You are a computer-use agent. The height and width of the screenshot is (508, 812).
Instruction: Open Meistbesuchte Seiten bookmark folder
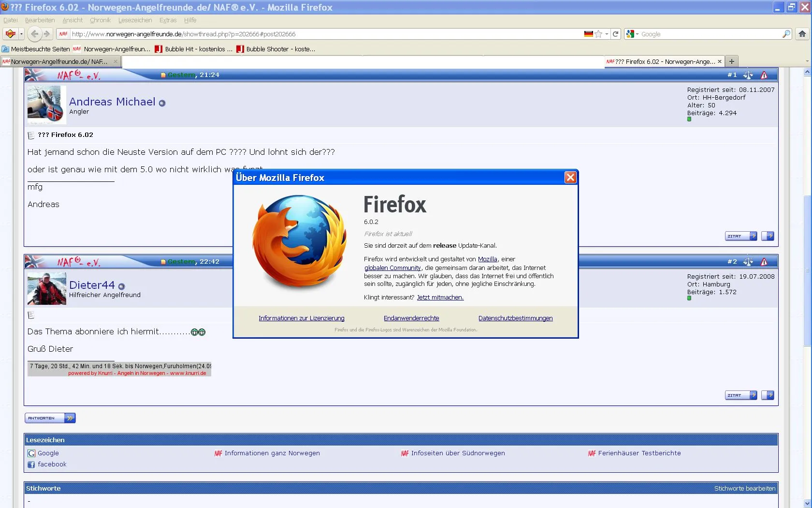36,49
